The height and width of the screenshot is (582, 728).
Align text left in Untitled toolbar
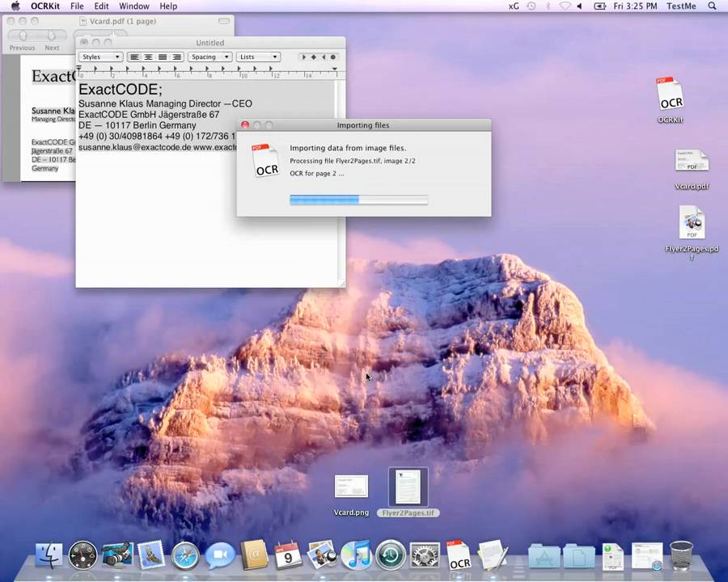[134, 57]
